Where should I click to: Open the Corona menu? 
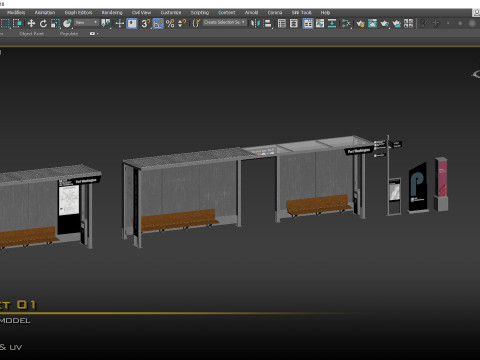[x=275, y=12]
